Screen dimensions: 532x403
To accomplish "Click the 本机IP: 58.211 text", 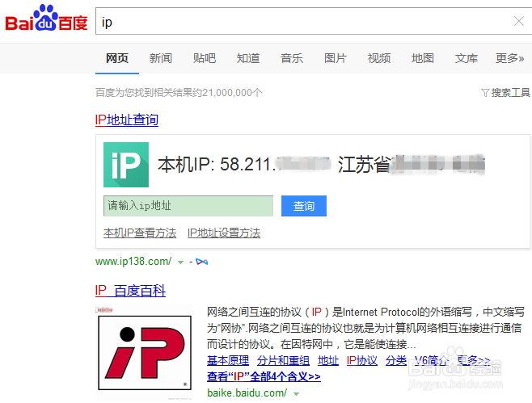I will click(217, 165).
